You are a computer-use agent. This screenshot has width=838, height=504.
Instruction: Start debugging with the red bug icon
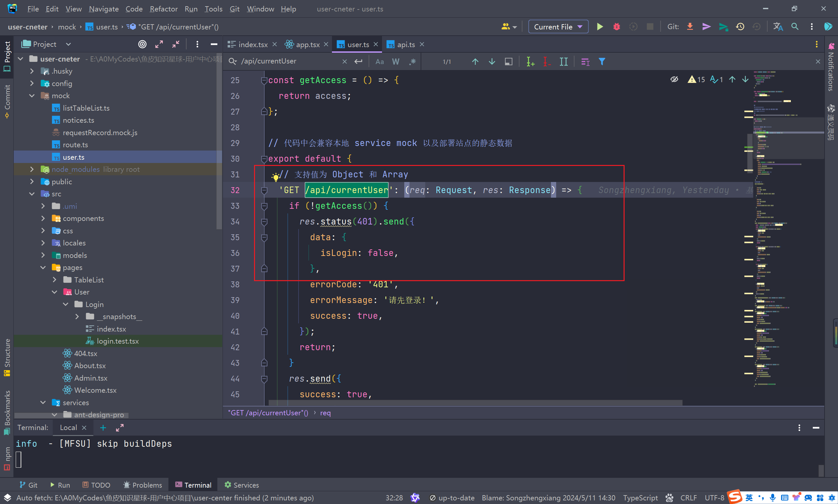point(616,27)
